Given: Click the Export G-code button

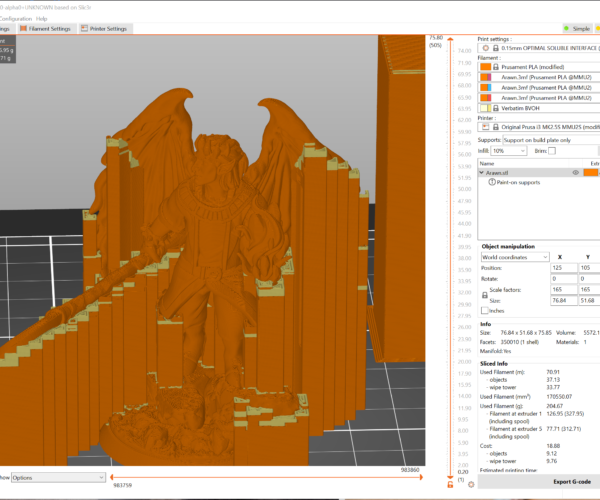Looking at the screenshot, I should 572,482.
